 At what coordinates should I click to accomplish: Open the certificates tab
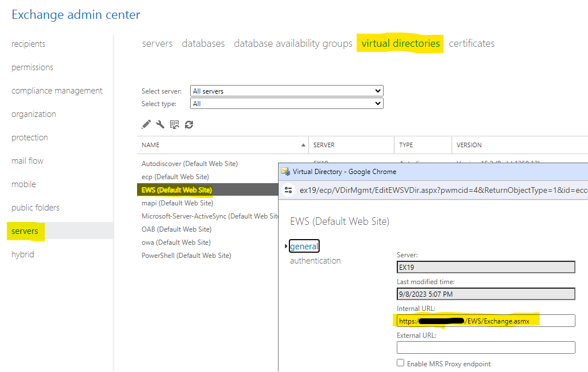472,43
